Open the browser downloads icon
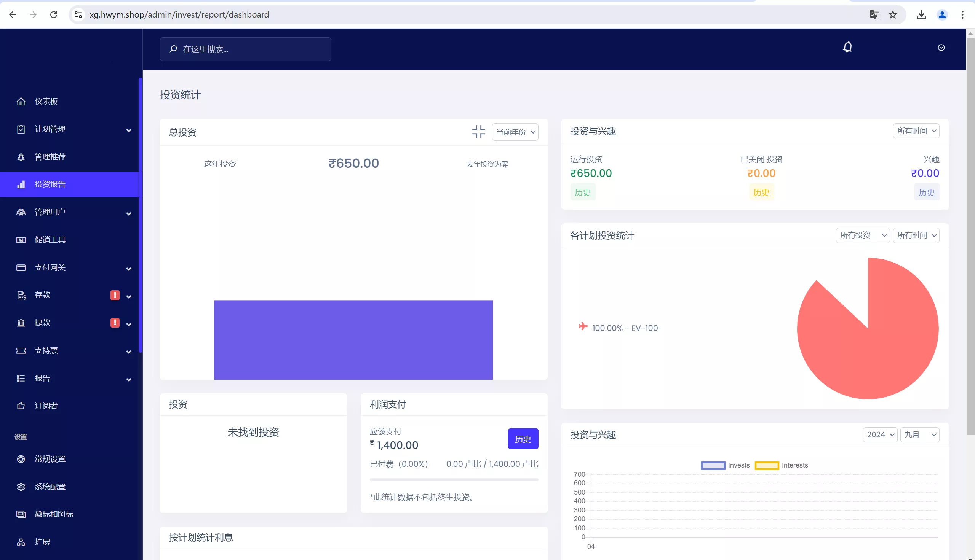This screenshot has width=975, height=560. (921, 14)
